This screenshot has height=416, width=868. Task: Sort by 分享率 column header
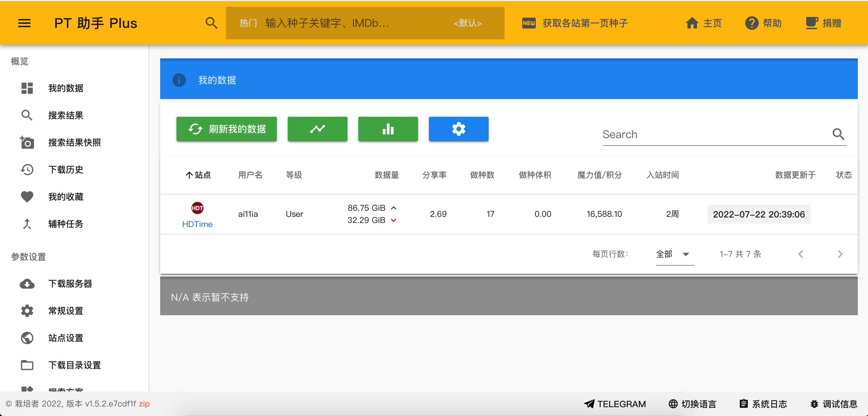click(x=434, y=175)
